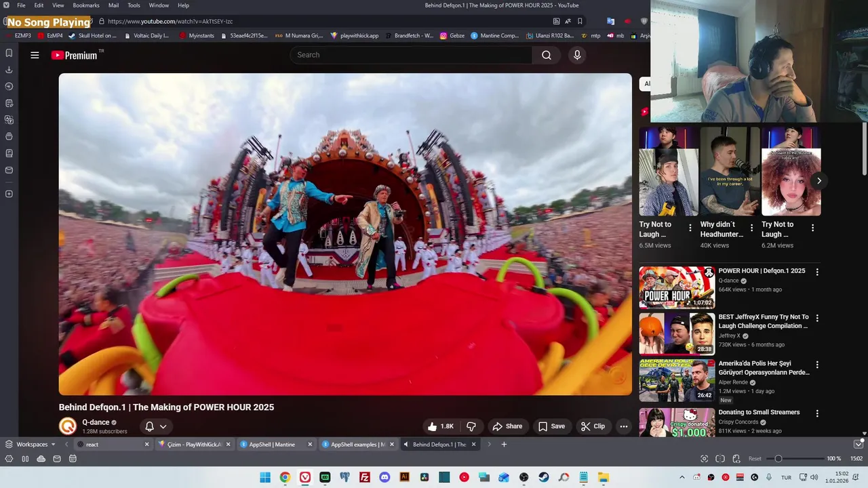The height and width of the screenshot is (488, 868).
Task: Open Vivaldi history panel in sidebar
Action: (x=9, y=86)
